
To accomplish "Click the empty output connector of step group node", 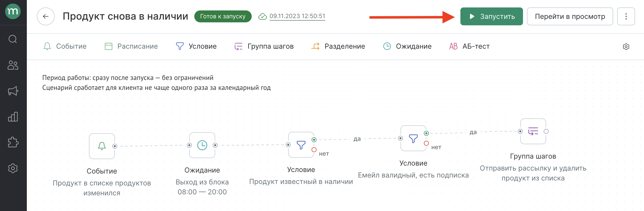I will (x=546, y=131).
